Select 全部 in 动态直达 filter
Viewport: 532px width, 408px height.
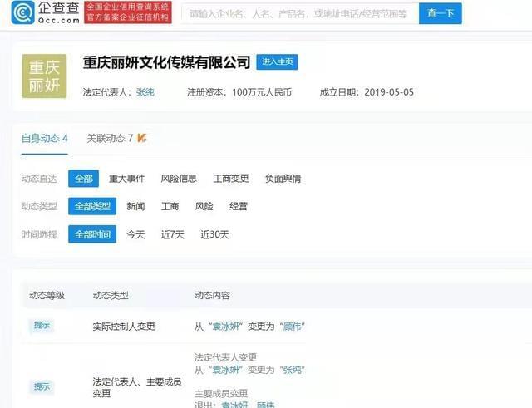point(84,178)
